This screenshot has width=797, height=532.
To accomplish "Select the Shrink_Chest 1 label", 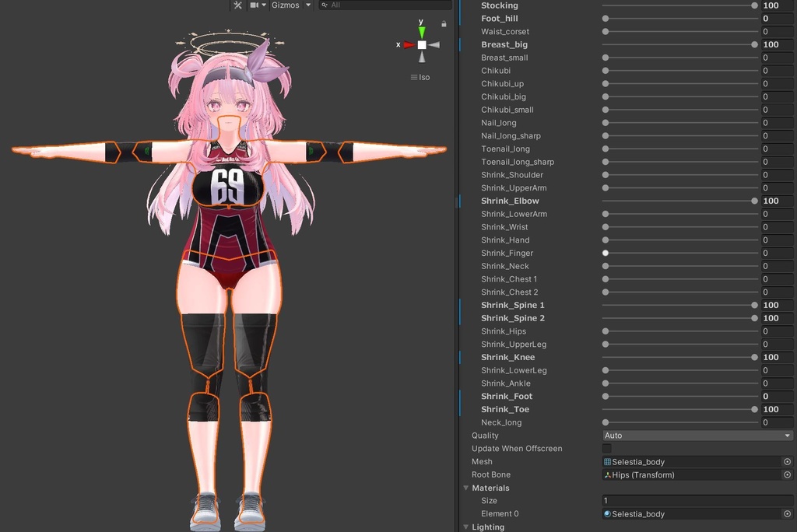I will pos(509,279).
